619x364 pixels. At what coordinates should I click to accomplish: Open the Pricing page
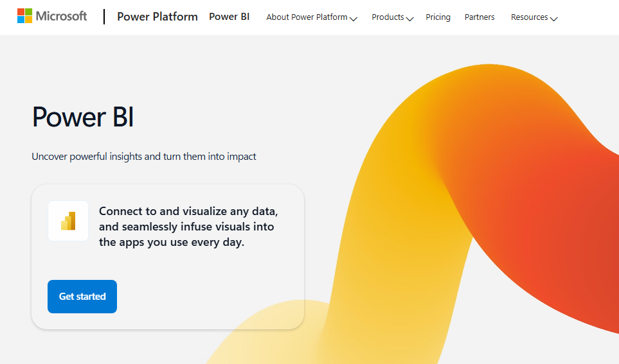[438, 17]
